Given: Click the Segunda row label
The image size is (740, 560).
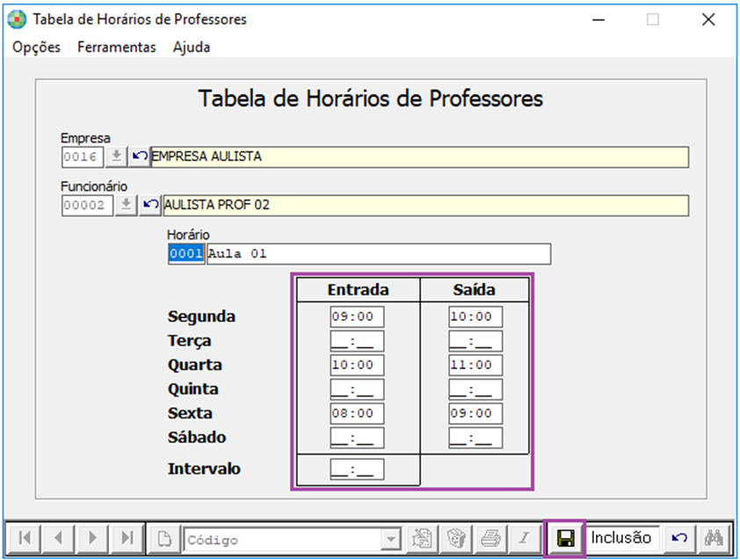Looking at the screenshot, I should click(201, 316).
